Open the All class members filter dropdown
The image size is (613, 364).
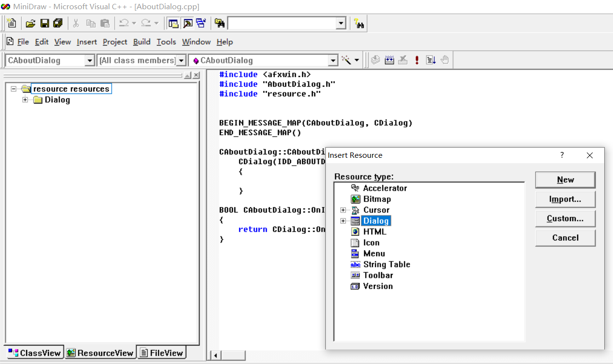tap(181, 61)
